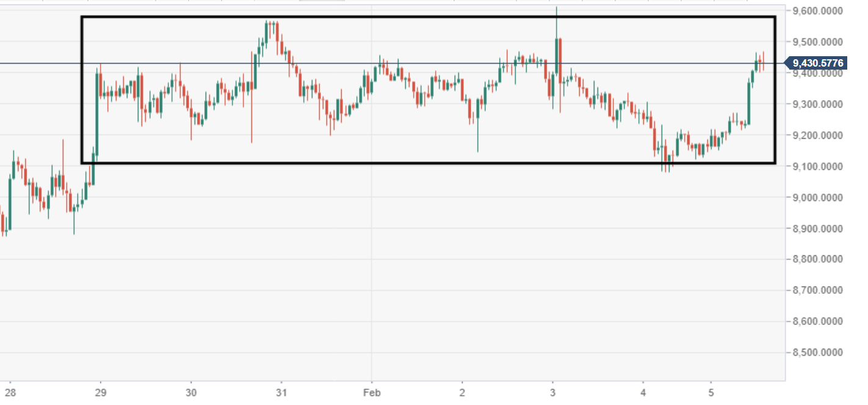This screenshot has height=405, width=868.
Task: Select the 2 date label on time axis
Action: pyautogui.click(x=462, y=391)
